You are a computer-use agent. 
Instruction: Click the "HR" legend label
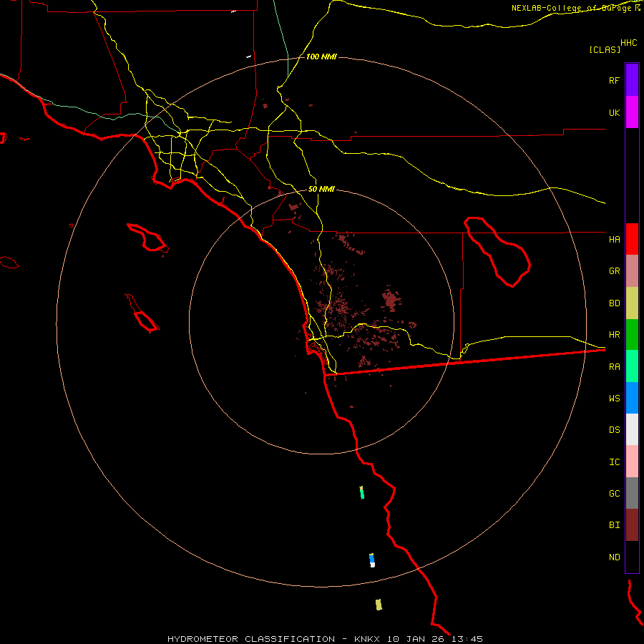pos(614,335)
